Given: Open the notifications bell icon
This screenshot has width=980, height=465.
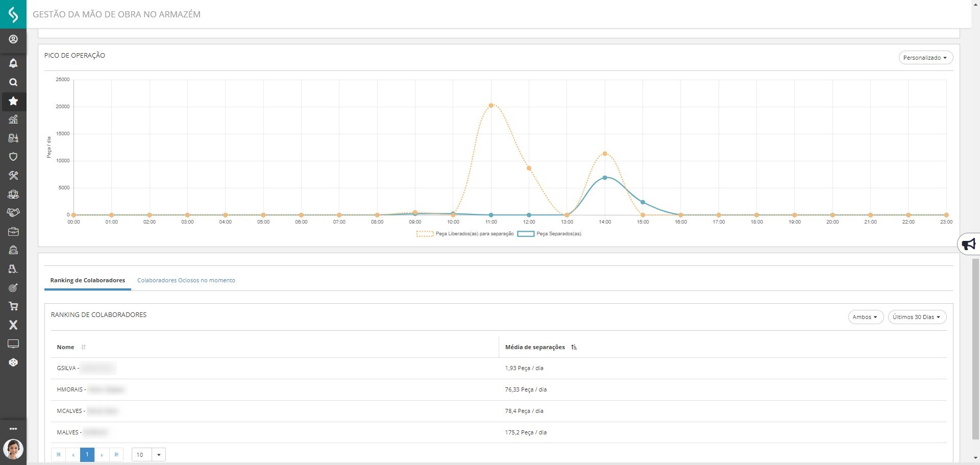Looking at the screenshot, I should pyautogui.click(x=13, y=63).
